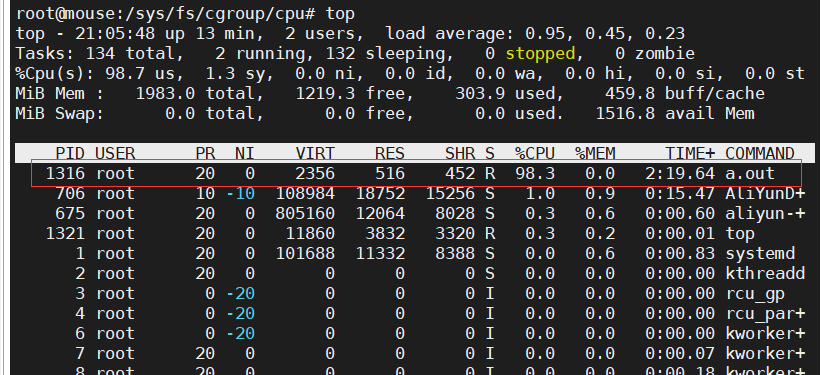Click the 1983.0 total memory value
Viewport: 821px width, 375px height.
click(x=199, y=94)
